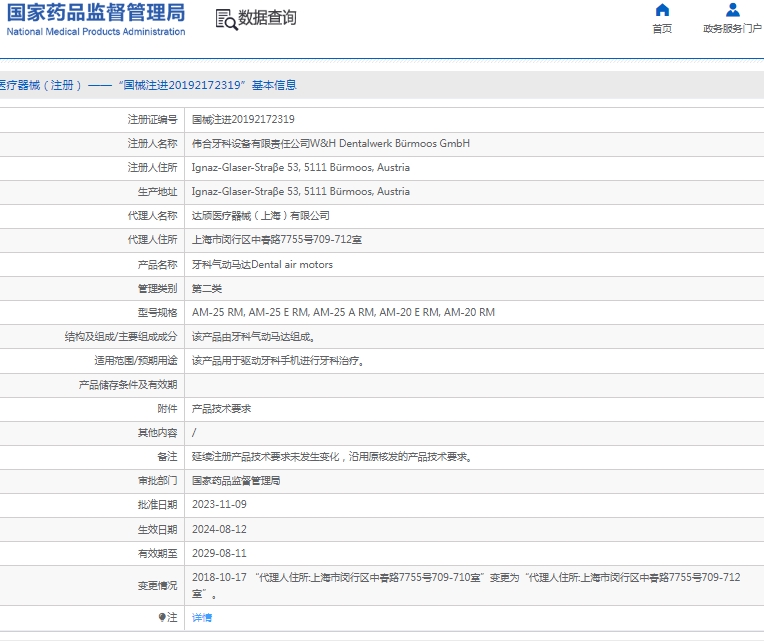The image size is (764, 642).
Task: Click intended use text 该产品用于驱动牙科手机
Action: (278, 361)
